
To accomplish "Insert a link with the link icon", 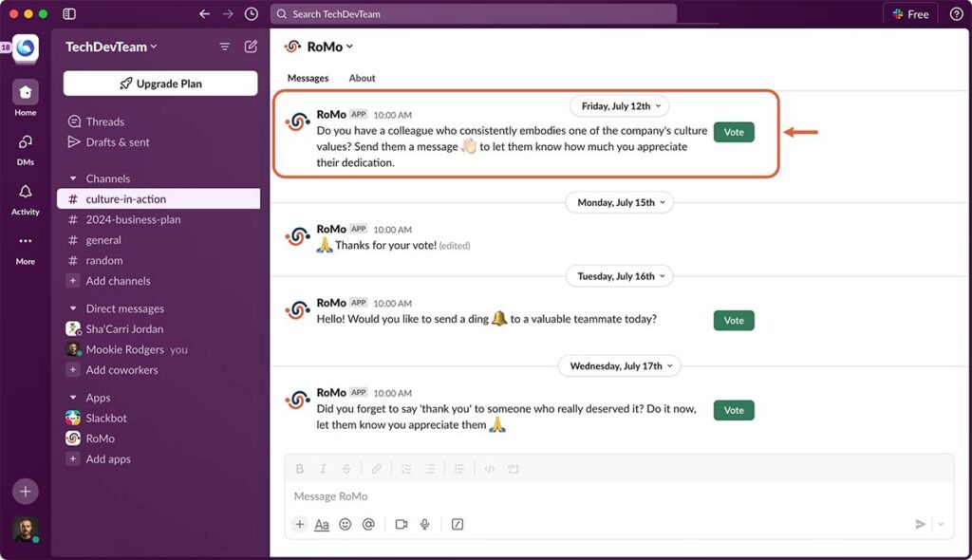I will point(376,469).
